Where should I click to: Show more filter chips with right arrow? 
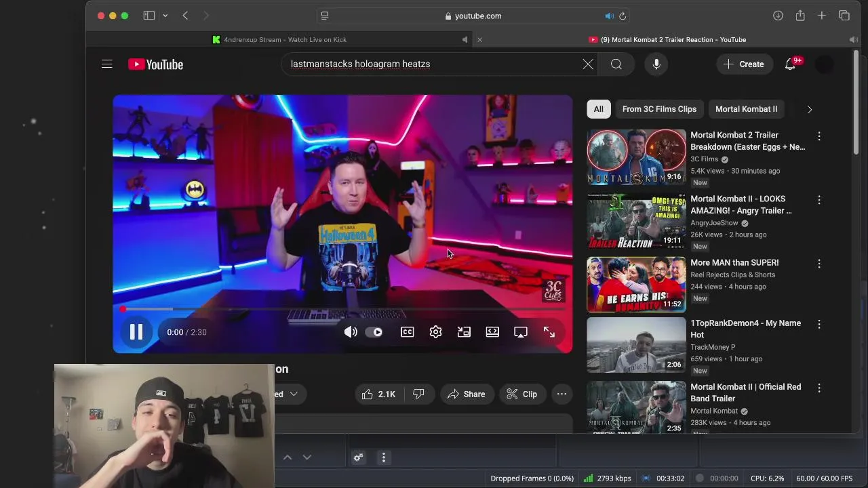coord(809,109)
